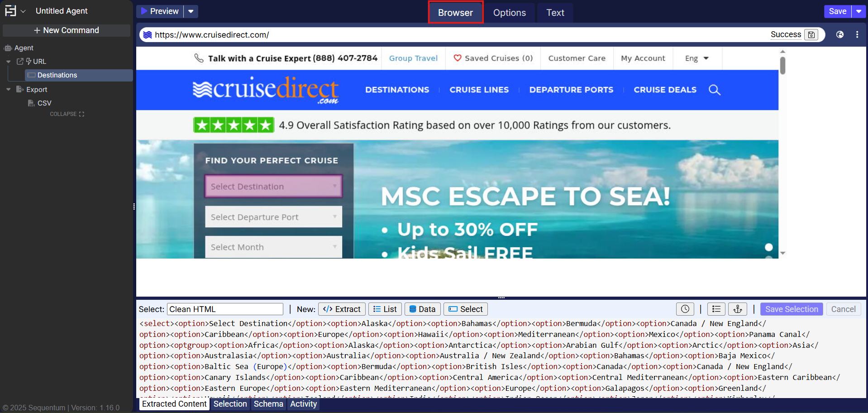Click the search magnifier on cruise site
The height and width of the screenshot is (413, 868).
pyautogui.click(x=714, y=90)
